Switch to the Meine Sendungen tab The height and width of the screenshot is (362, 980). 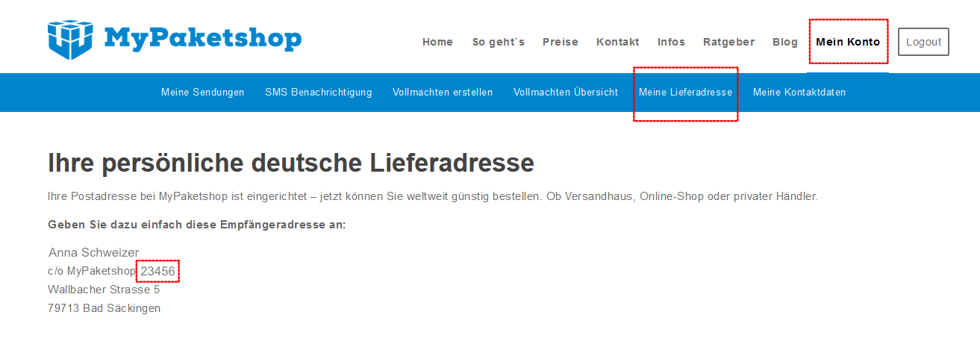pyautogui.click(x=202, y=93)
